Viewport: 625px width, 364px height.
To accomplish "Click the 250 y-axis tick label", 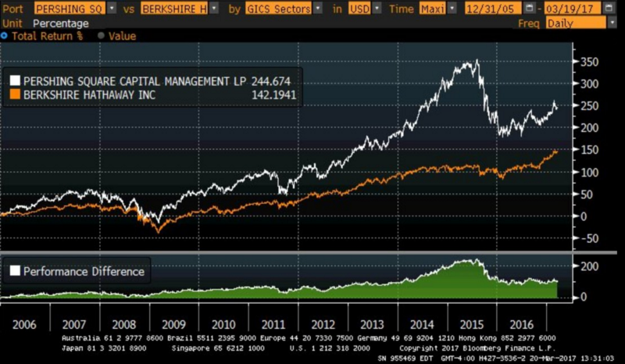I will click(590, 106).
